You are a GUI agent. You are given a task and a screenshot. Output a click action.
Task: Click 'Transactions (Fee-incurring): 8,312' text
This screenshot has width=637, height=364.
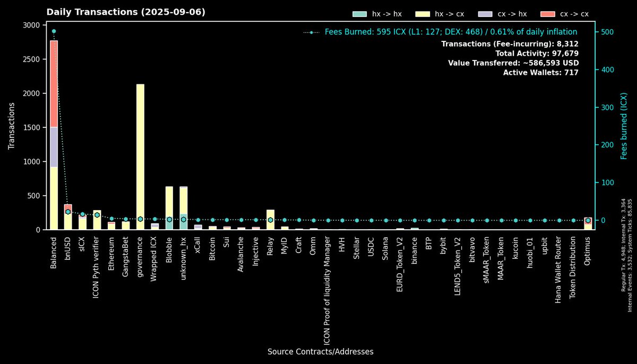click(x=510, y=44)
